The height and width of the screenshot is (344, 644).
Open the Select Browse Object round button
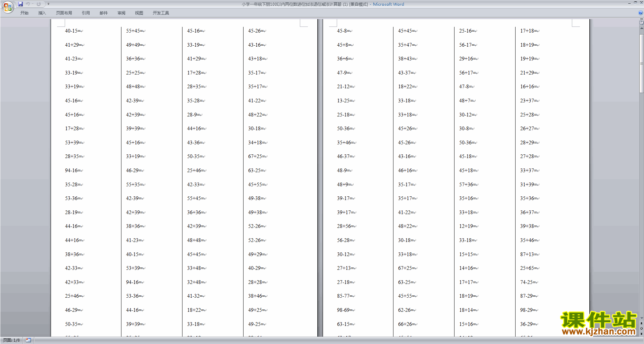point(641,328)
